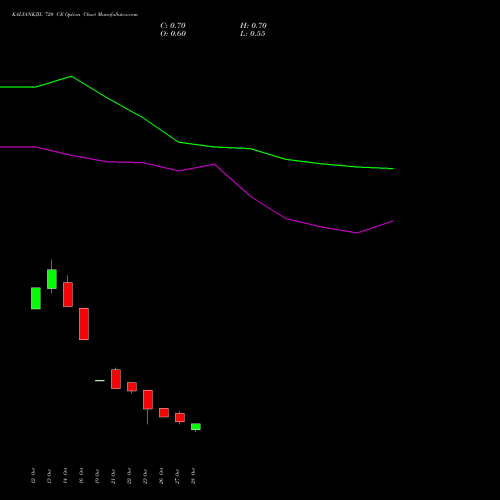Select the green candle for 12 Oct
This screenshot has width=500, height=500.
coord(36,298)
